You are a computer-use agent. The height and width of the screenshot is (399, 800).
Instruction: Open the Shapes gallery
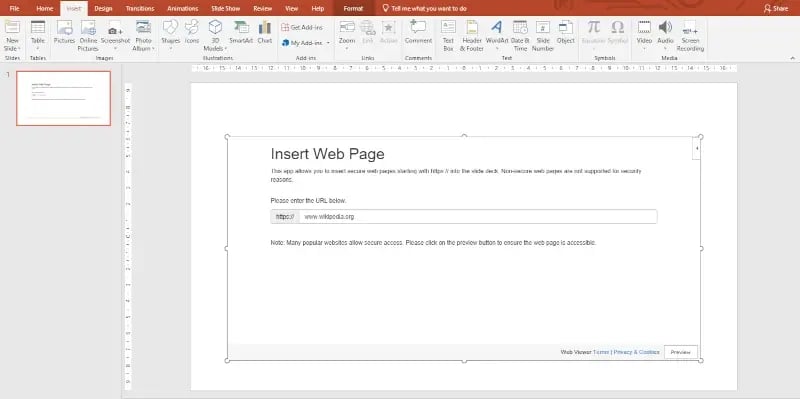(170, 36)
